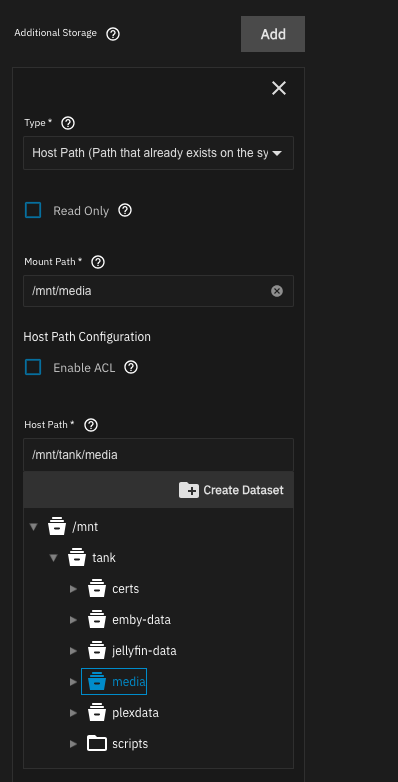Screen dimensions: 398x782
Task: Select the tank tree label
Action: (104, 558)
